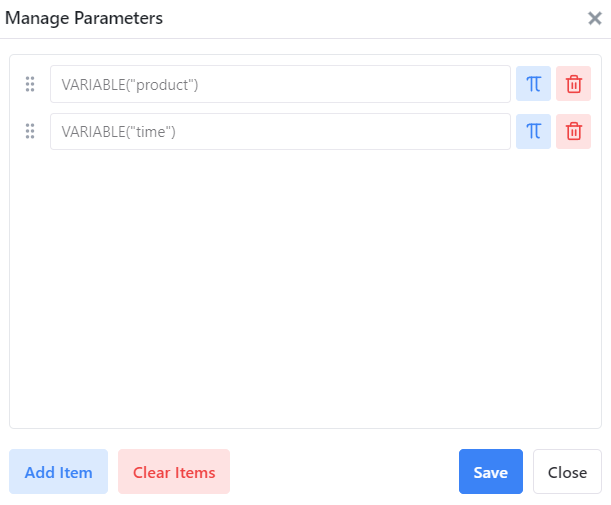
Task: Remove all parameters using Clear Items
Action: pyautogui.click(x=174, y=472)
